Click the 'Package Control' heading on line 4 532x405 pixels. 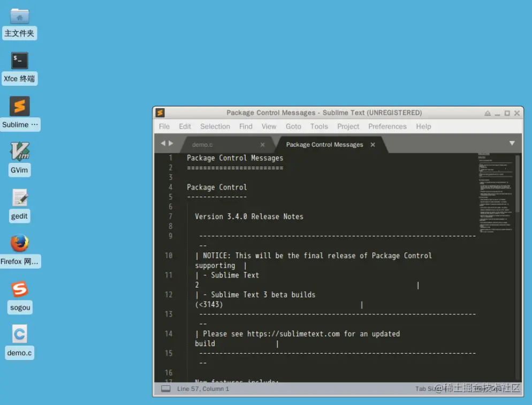tap(217, 187)
